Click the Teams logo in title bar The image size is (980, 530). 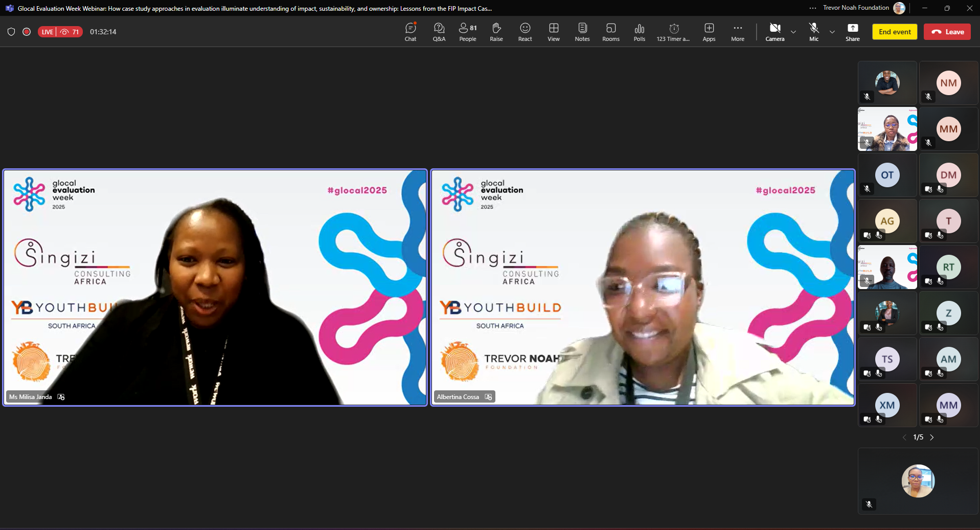9,8
